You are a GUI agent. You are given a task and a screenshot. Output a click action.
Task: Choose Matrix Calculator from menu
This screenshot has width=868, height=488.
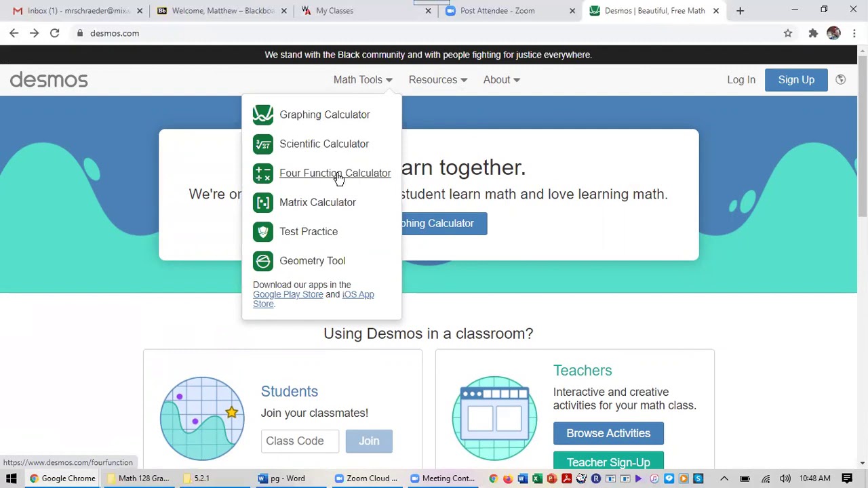coord(317,202)
